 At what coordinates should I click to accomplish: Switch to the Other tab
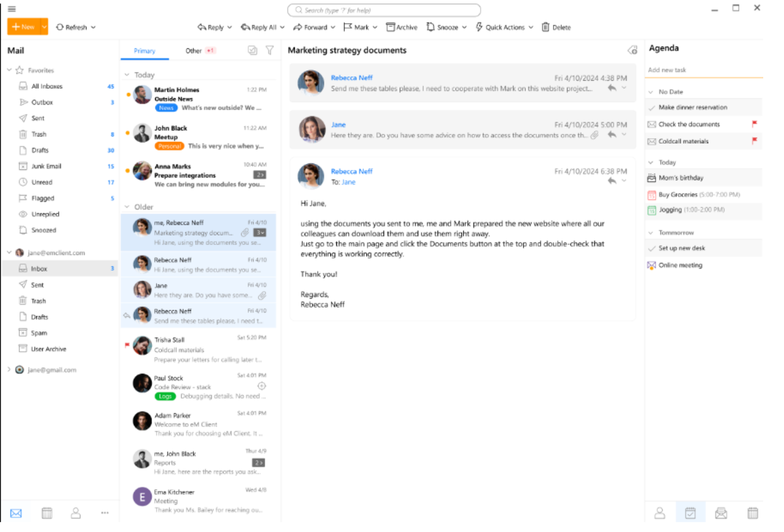[194, 51]
